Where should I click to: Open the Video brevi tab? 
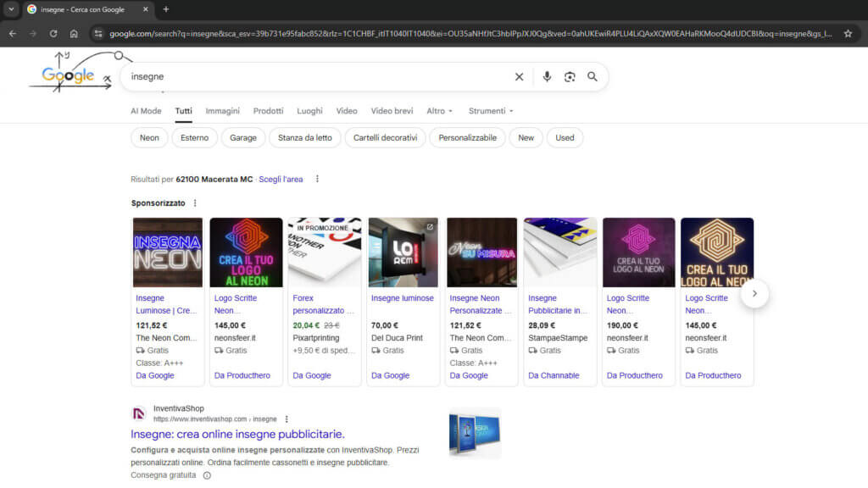(392, 111)
